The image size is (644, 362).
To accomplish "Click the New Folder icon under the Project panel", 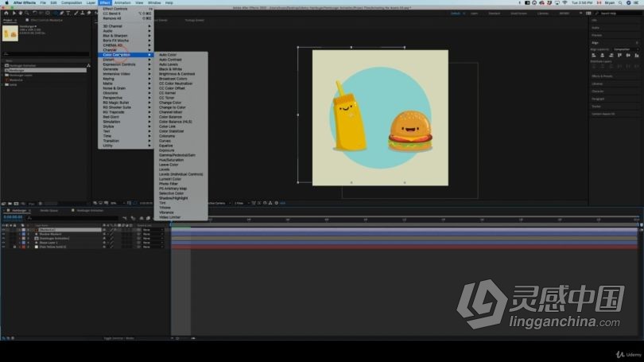I will click(x=10, y=204).
